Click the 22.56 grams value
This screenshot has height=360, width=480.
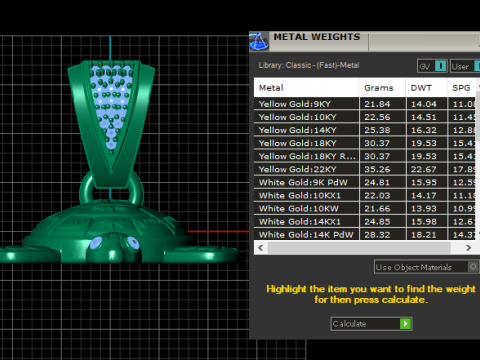click(x=377, y=117)
